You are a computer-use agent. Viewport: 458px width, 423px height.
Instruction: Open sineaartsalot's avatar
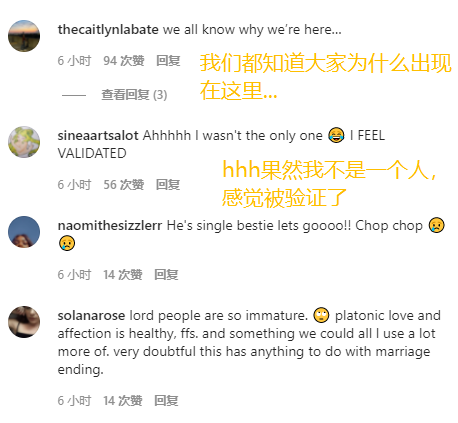coord(24,142)
